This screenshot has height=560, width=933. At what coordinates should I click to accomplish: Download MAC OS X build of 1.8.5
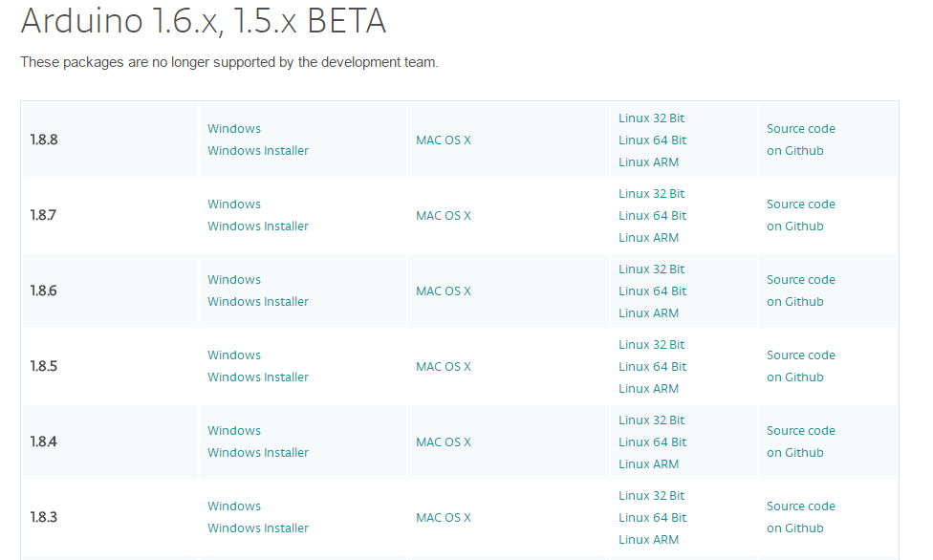click(x=444, y=367)
